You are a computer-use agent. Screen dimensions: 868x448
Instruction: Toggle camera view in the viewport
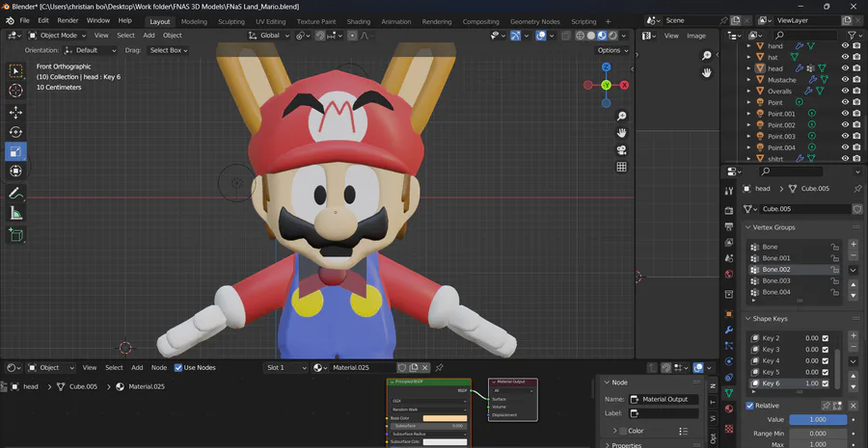[x=622, y=150]
